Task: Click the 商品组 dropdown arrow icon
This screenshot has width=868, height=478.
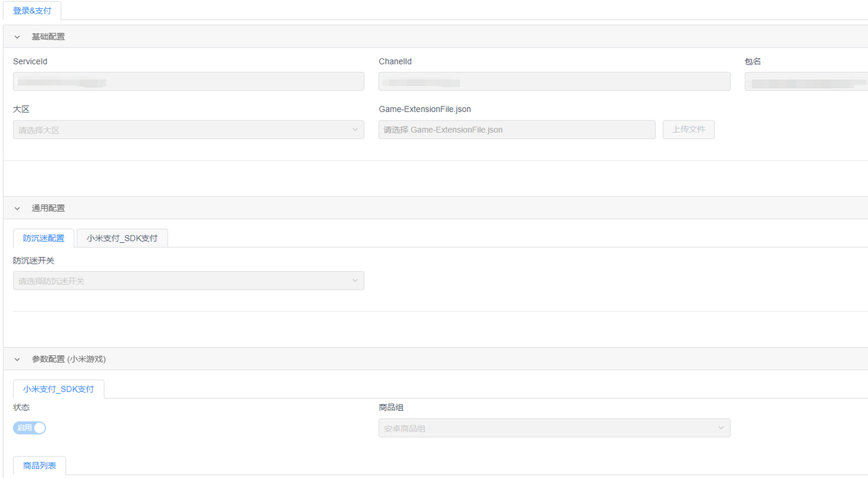Action: tap(721, 428)
